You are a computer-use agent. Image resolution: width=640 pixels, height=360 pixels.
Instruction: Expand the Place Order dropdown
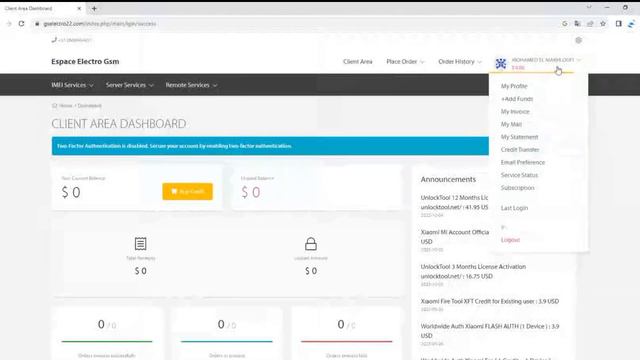(x=405, y=61)
